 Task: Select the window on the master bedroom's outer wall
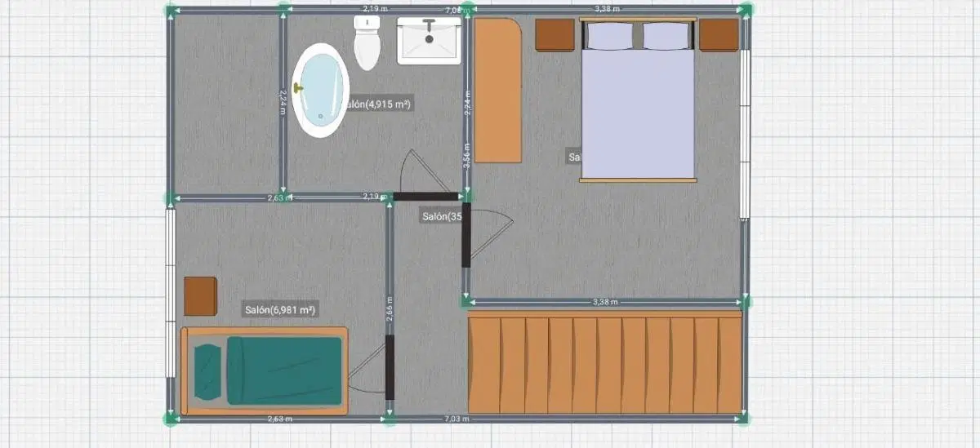[x=745, y=134]
